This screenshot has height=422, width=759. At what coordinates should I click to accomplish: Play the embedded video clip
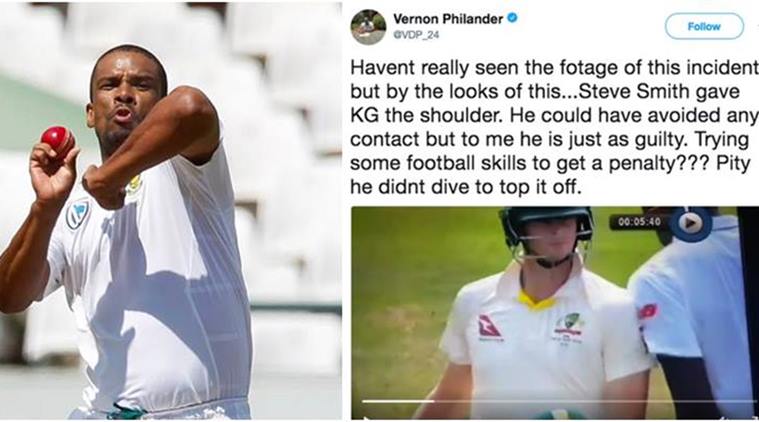[689, 223]
